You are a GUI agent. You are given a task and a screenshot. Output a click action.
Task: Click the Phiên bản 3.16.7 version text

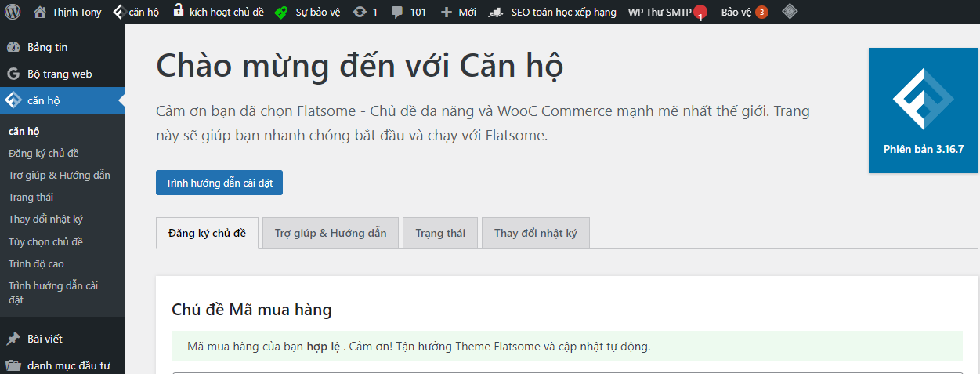pyautogui.click(x=924, y=149)
